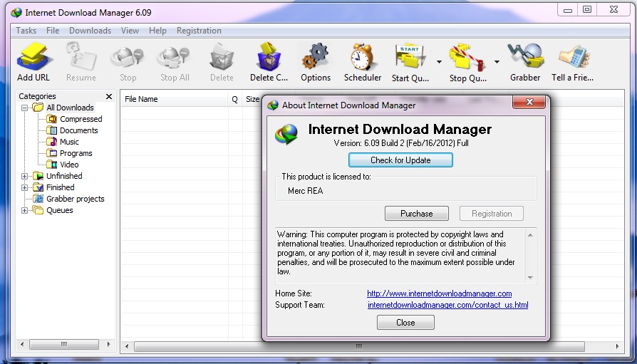Click the Resume toolbar icon
Viewport: 637px width, 364px height.
point(81,56)
